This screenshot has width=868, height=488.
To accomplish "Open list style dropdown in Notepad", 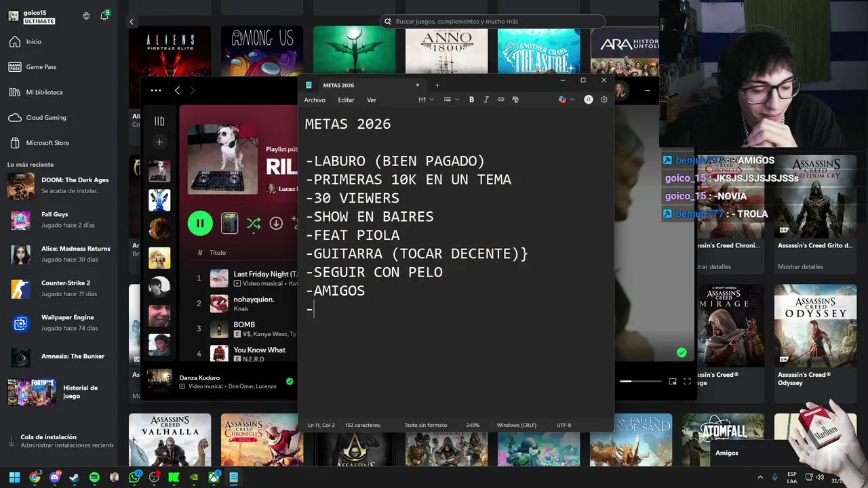I will (x=451, y=100).
